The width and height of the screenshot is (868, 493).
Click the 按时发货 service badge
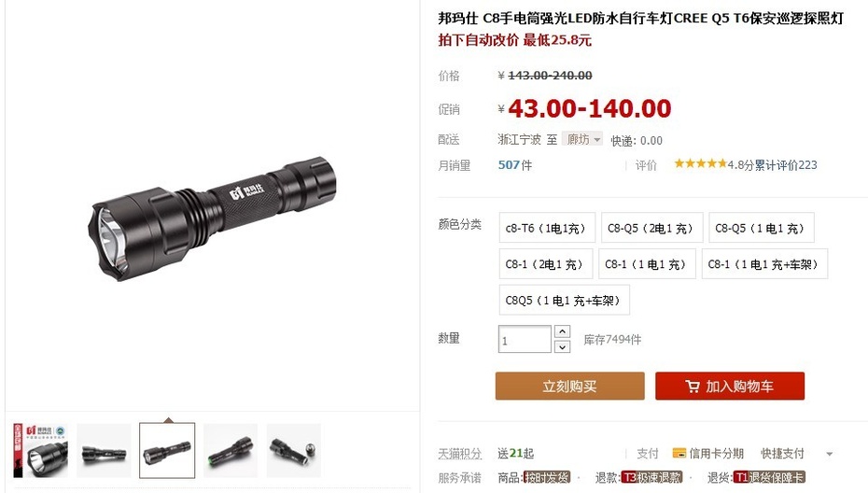coord(546,477)
